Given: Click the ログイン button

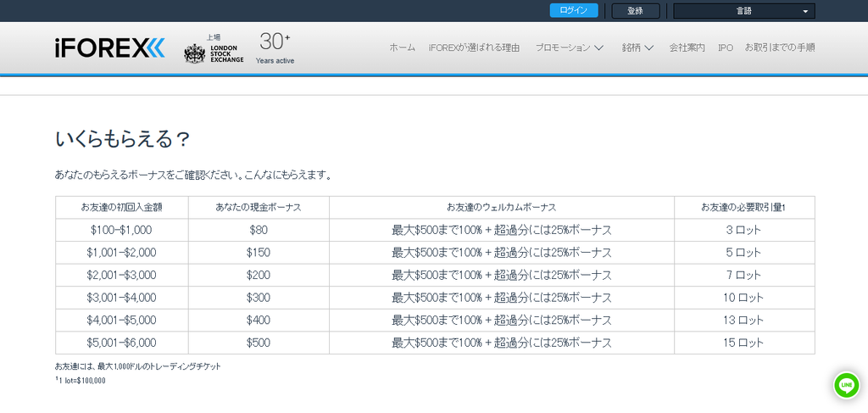Looking at the screenshot, I should coord(574,10).
